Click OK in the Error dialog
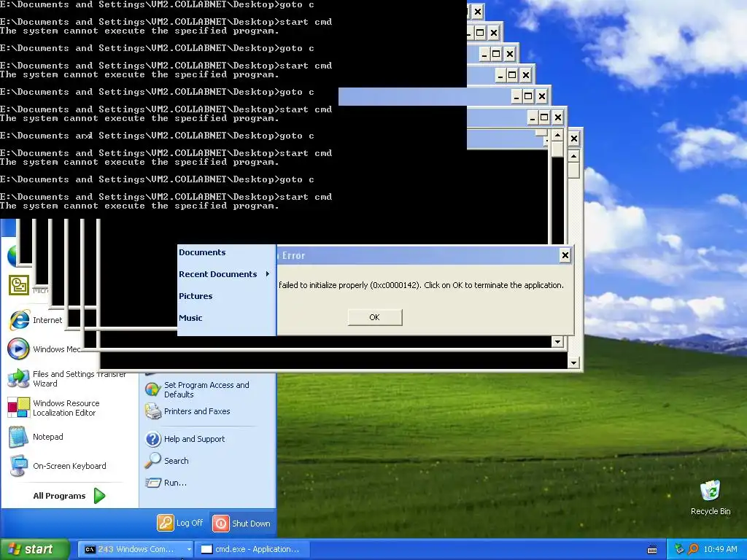Image resolution: width=747 pixels, height=560 pixels. click(x=374, y=317)
